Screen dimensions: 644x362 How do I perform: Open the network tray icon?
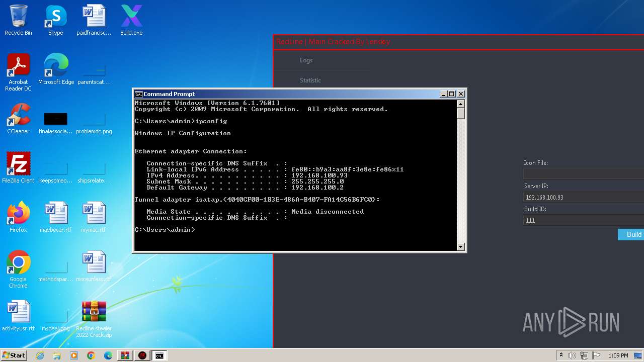point(584,355)
